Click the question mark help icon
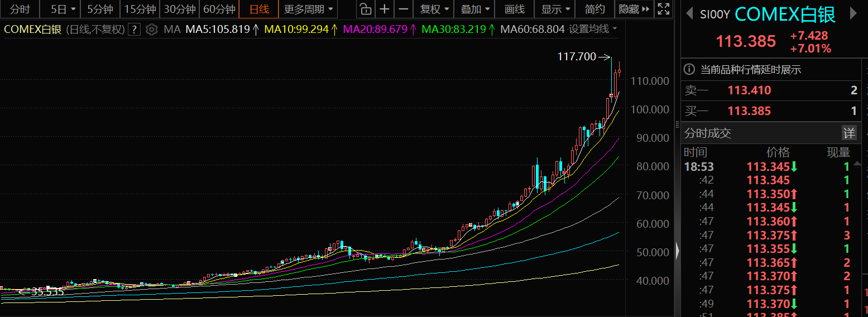Viewport: 868px width, 317px height. pyautogui.click(x=134, y=30)
